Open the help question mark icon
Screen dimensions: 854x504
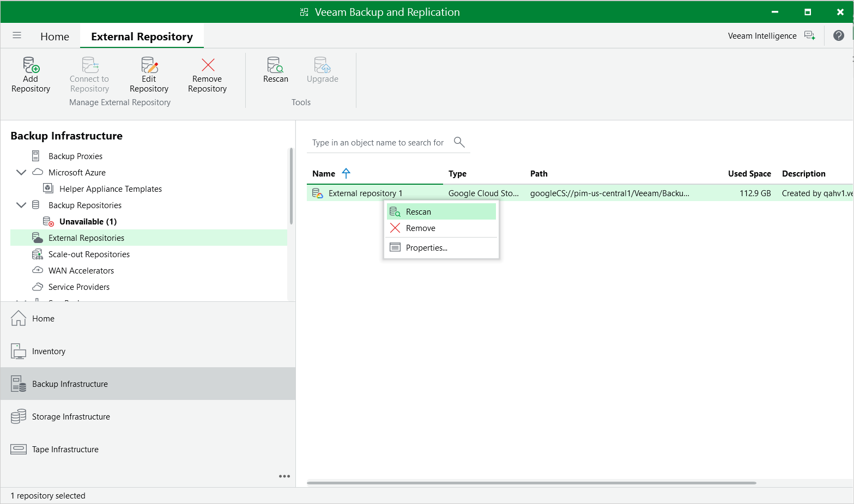point(839,35)
